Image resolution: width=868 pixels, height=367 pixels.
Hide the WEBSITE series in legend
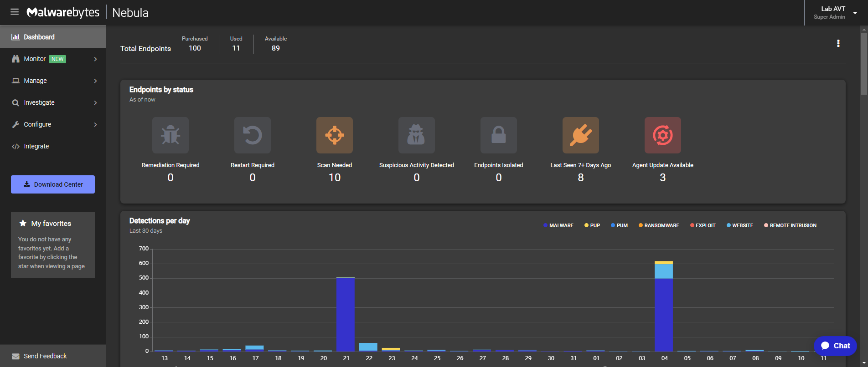740,225
